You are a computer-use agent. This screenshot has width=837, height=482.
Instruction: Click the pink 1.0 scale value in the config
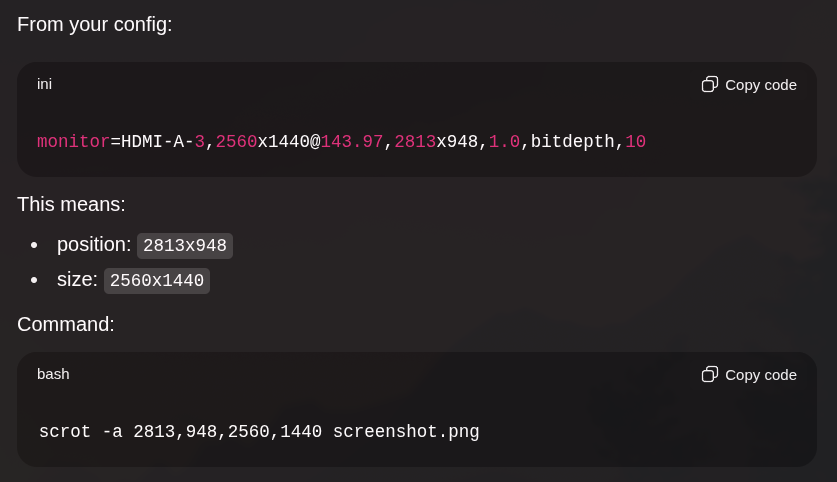click(x=504, y=141)
